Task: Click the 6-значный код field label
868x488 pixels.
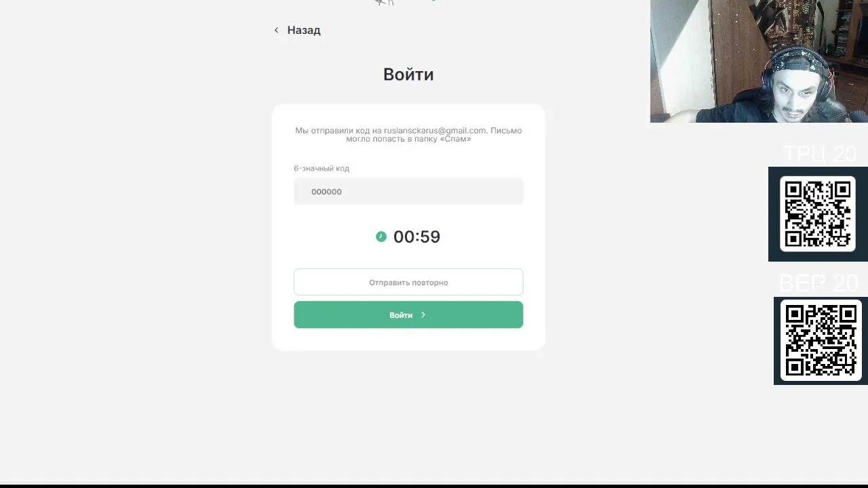Action: click(x=321, y=168)
